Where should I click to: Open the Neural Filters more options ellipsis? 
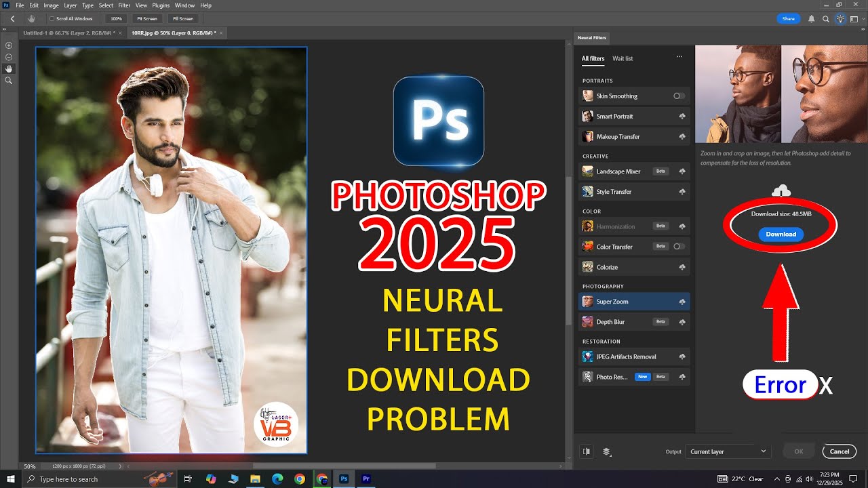(679, 57)
